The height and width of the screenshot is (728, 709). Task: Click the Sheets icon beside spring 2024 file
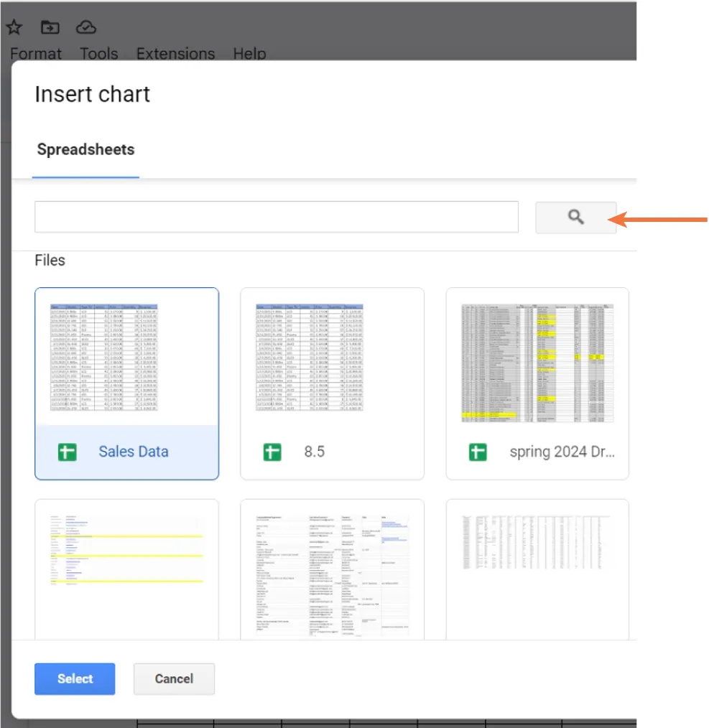477,452
